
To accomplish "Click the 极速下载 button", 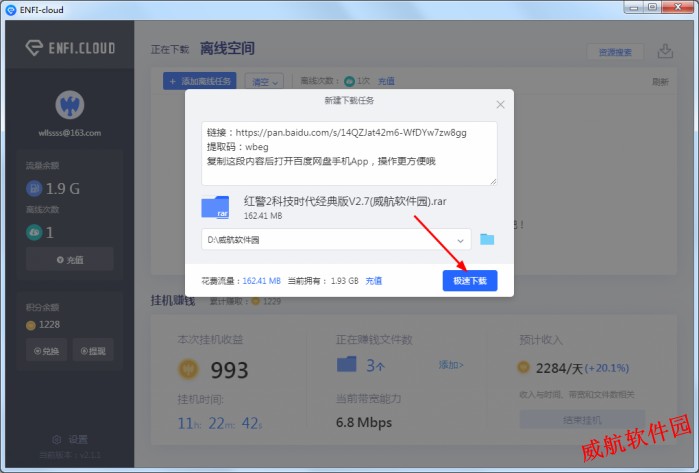I will tap(470, 280).
